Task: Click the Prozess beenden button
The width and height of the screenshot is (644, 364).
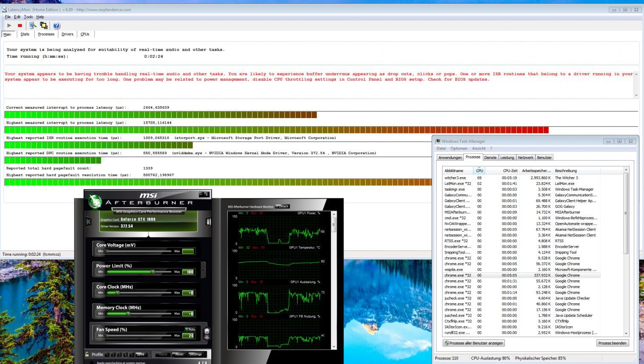Action: (x=612, y=343)
